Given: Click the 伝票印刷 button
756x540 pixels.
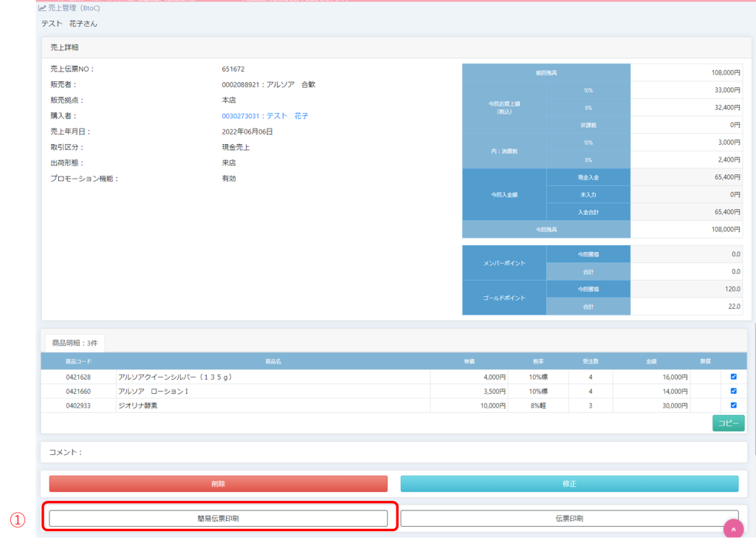Looking at the screenshot, I should pos(569,519).
